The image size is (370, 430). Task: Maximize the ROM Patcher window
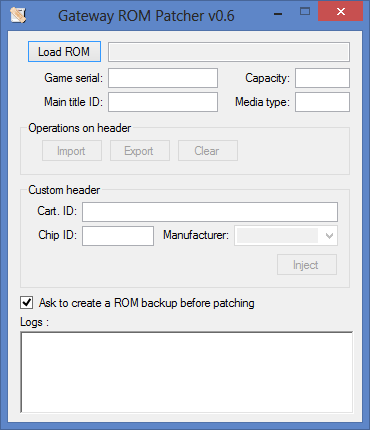pyautogui.click(x=305, y=12)
